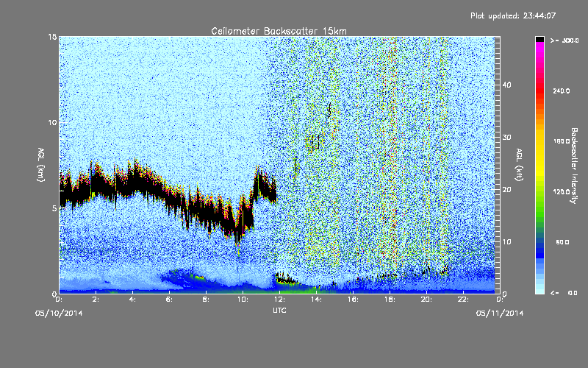Click the colorbar value 180.0
The height and width of the screenshot is (368, 588).
(x=562, y=141)
